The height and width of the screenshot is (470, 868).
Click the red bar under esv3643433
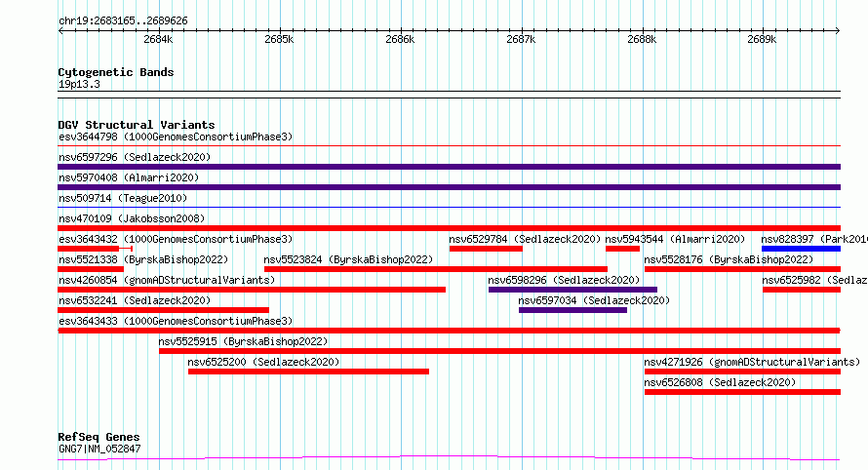point(449,331)
